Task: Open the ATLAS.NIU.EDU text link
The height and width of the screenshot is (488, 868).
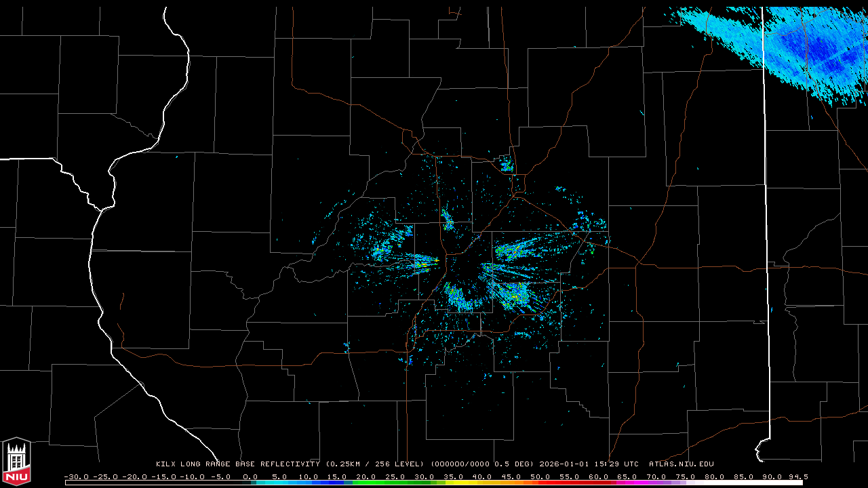Action: pos(682,464)
